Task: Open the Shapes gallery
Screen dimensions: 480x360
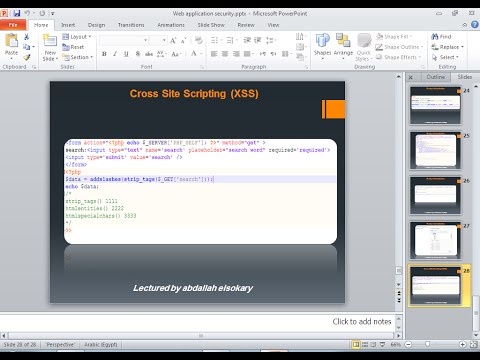Action: coord(322,46)
